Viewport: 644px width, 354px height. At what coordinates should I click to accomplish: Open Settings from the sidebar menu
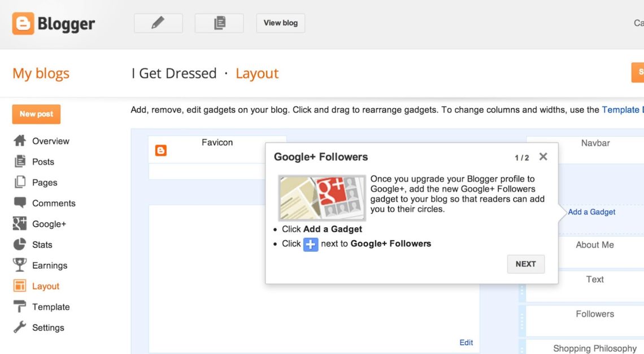(48, 327)
